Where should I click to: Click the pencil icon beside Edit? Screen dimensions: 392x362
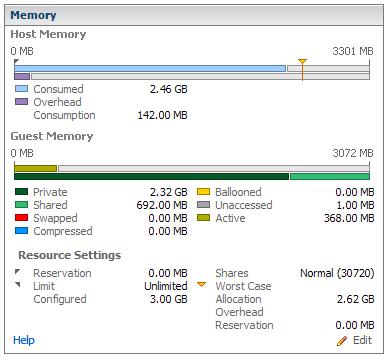point(342,341)
